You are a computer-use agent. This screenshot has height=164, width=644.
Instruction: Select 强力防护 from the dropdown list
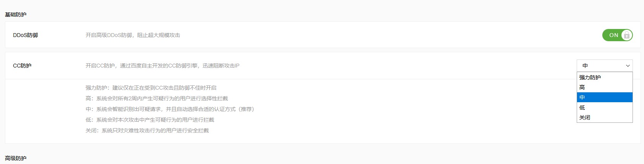[x=590, y=77]
